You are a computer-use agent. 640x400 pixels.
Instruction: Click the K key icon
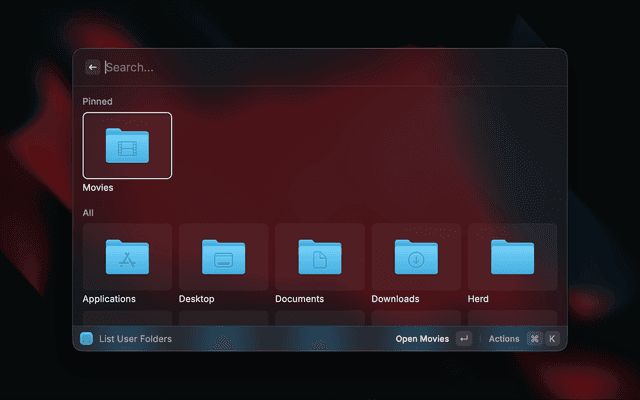point(552,339)
